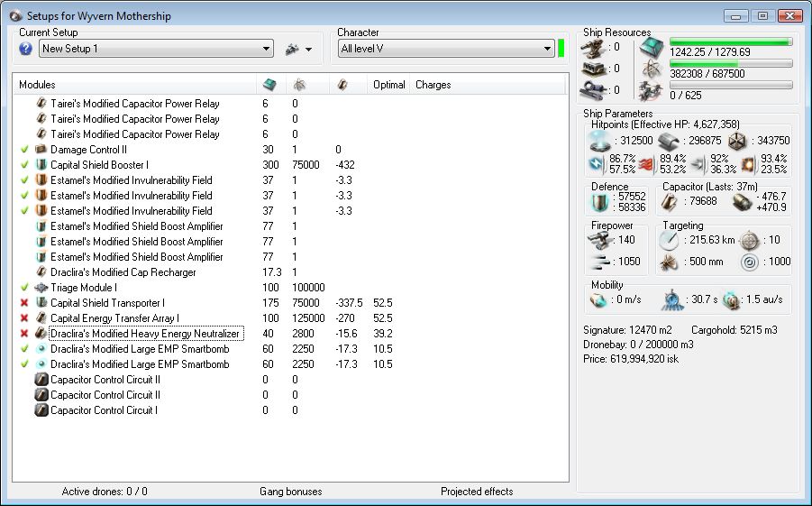
Task: Click the Damage Control II module icon
Action: [x=41, y=150]
